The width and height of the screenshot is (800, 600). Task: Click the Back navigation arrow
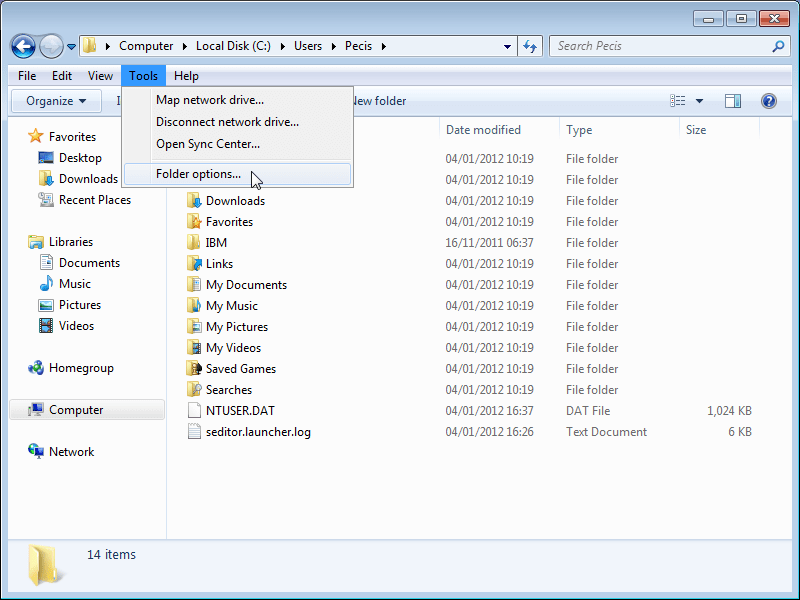click(23, 46)
